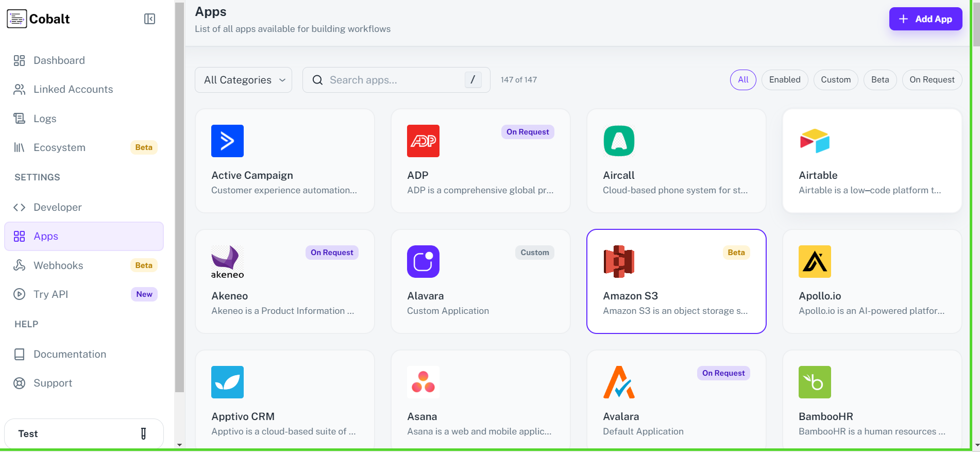Viewport: 980px width, 452px height.
Task: Click the sidebar scroll down arrow
Action: point(179,445)
